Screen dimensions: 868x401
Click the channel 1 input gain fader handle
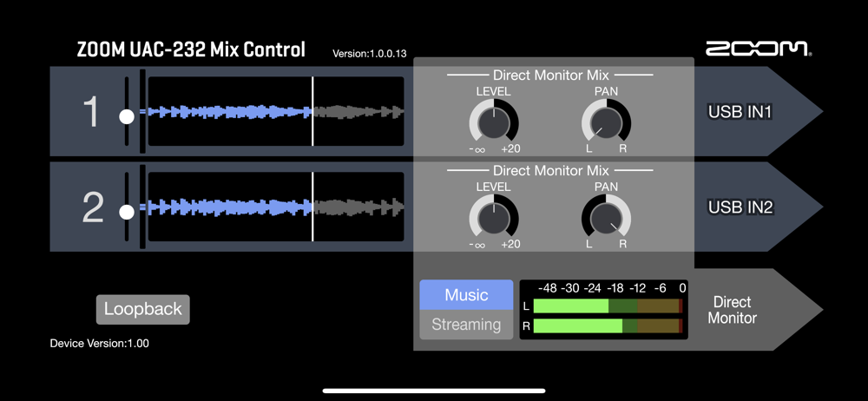coord(128,117)
